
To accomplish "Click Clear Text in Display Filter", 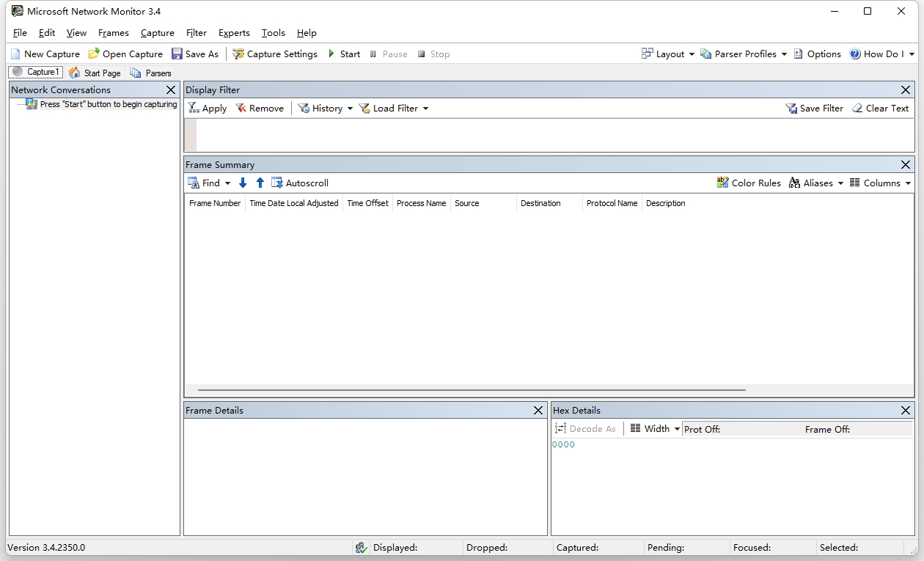I will pos(880,108).
